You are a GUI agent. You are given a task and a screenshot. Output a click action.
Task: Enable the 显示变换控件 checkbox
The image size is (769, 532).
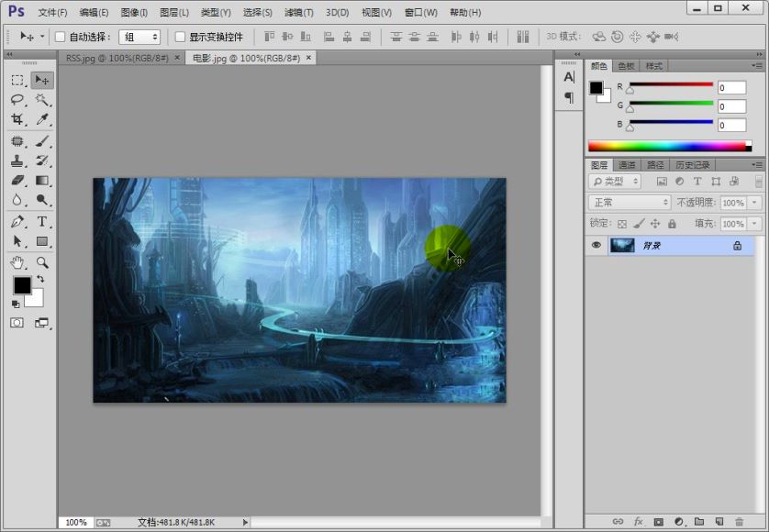[x=180, y=37]
